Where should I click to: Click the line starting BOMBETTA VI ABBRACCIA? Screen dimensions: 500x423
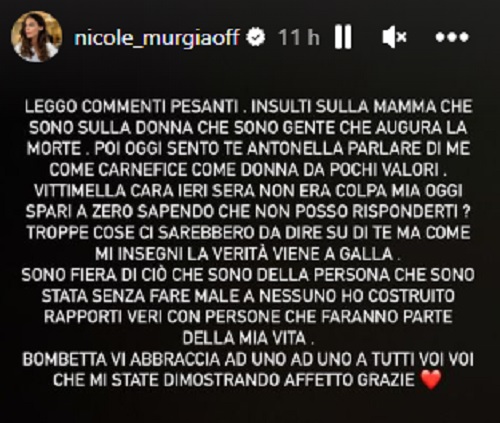pos(248,360)
